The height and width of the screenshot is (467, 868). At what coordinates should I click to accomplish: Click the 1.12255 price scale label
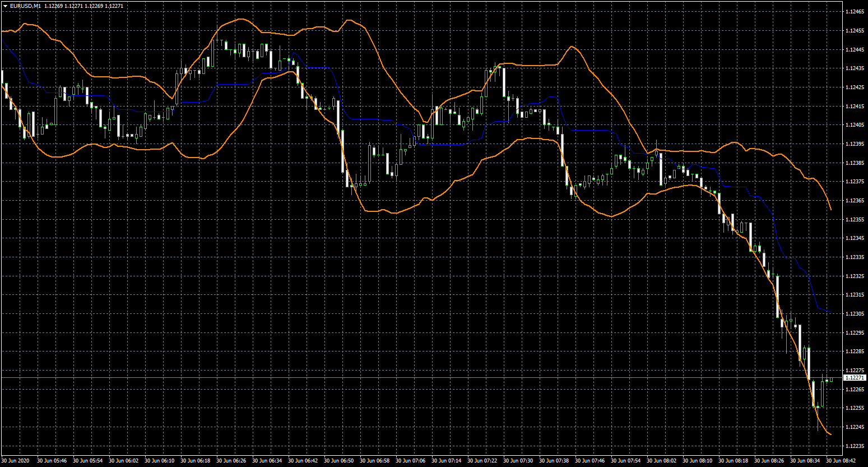(x=854, y=408)
